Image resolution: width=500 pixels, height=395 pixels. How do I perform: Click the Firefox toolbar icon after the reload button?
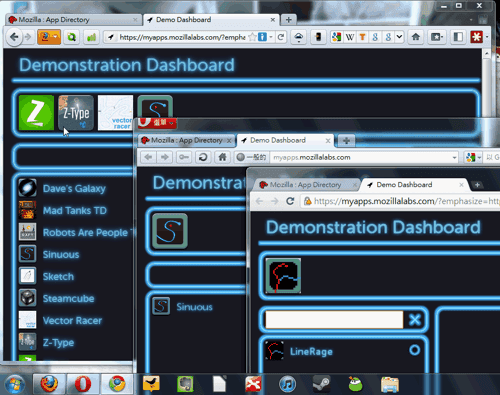point(299,37)
